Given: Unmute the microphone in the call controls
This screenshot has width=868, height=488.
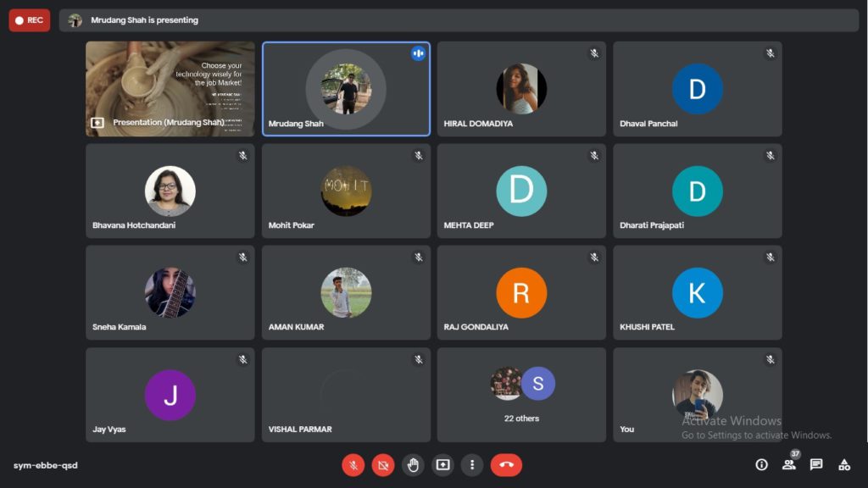Looking at the screenshot, I should pos(353,464).
